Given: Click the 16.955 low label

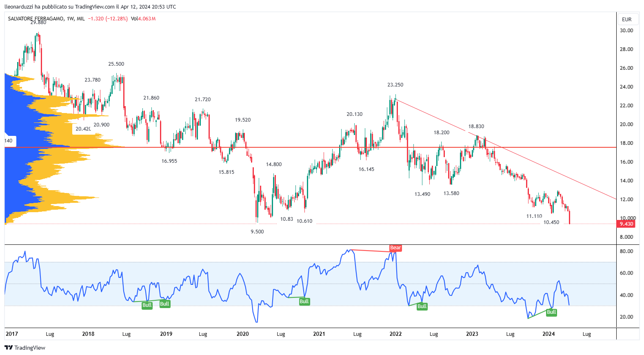Looking at the screenshot, I should pyautogui.click(x=169, y=161).
